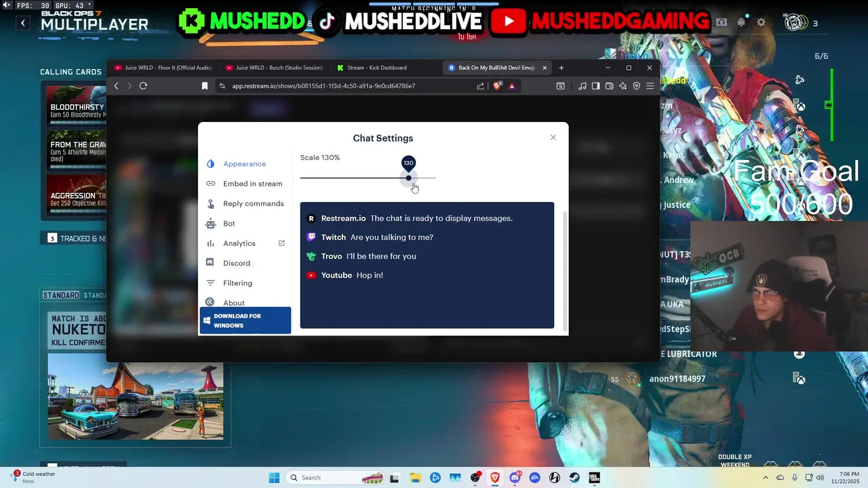Click the Analytics external-link icon
Screen dimensions: 868x488
281,243
